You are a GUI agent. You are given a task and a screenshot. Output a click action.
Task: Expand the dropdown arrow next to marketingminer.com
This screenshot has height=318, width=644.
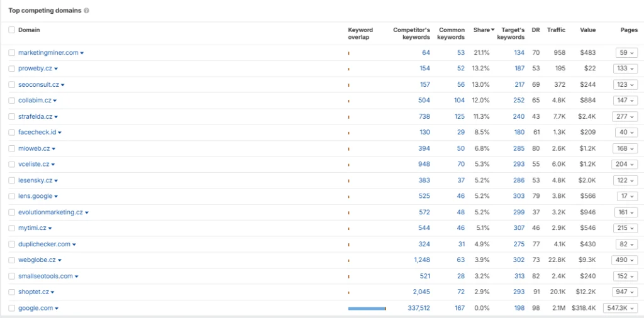tap(82, 53)
